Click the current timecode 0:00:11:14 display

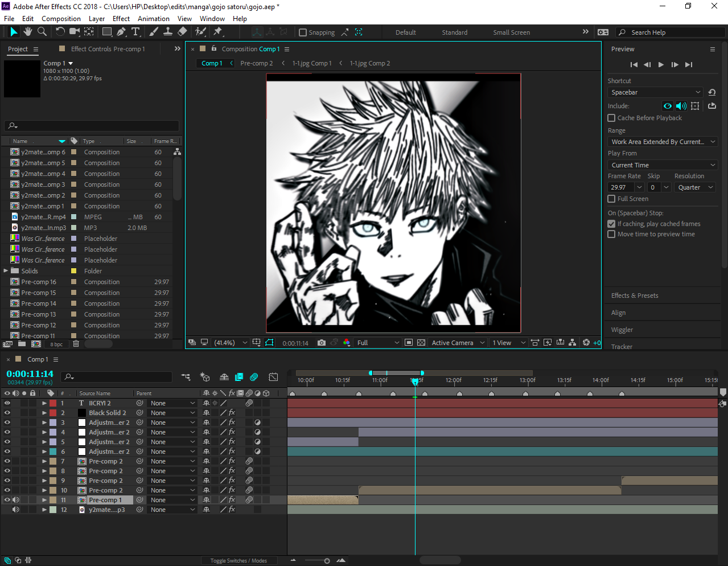tap(30, 374)
